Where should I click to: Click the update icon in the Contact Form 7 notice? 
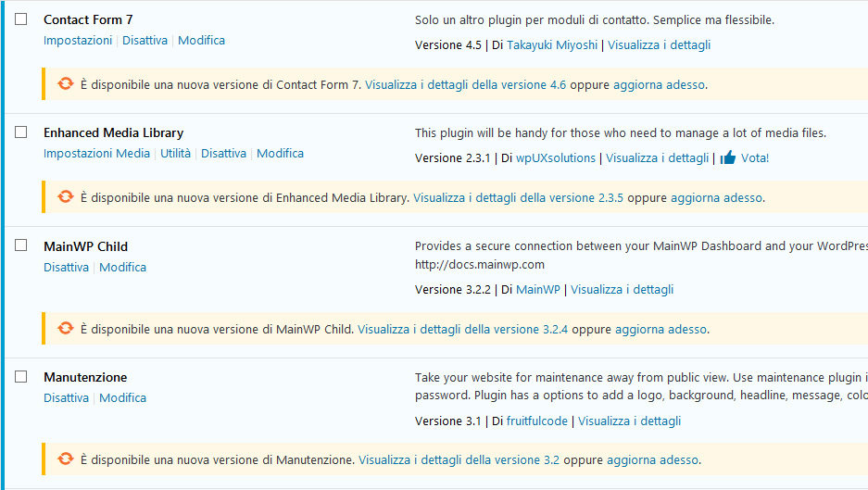66,84
